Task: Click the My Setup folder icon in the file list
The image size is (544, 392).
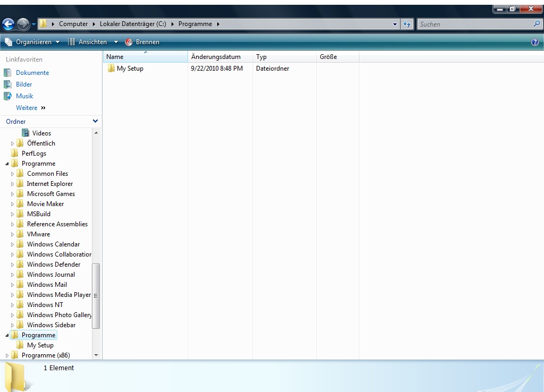Action: pyautogui.click(x=111, y=69)
